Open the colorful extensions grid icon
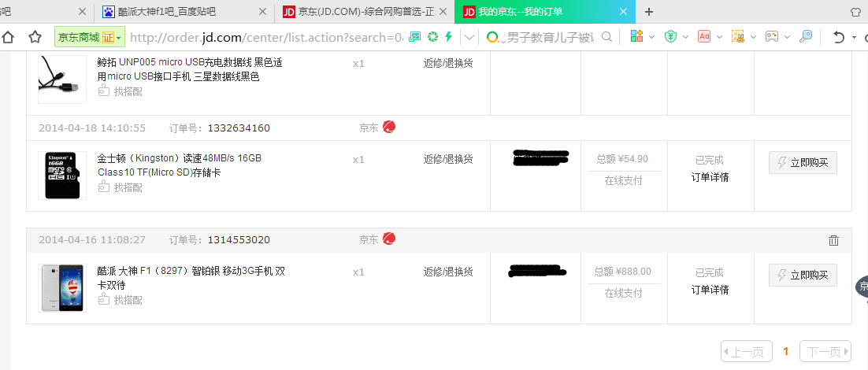Image resolution: width=868 pixels, height=370 pixels. [x=636, y=37]
